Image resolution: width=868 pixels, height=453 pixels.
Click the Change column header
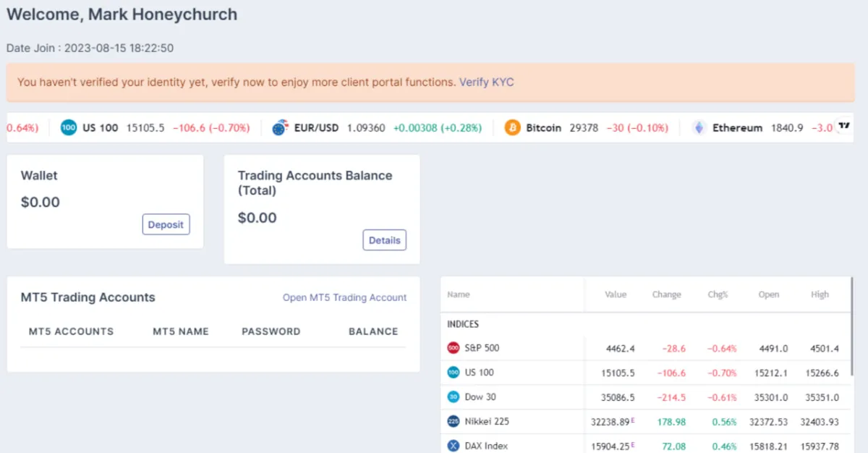click(x=666, y=295)
